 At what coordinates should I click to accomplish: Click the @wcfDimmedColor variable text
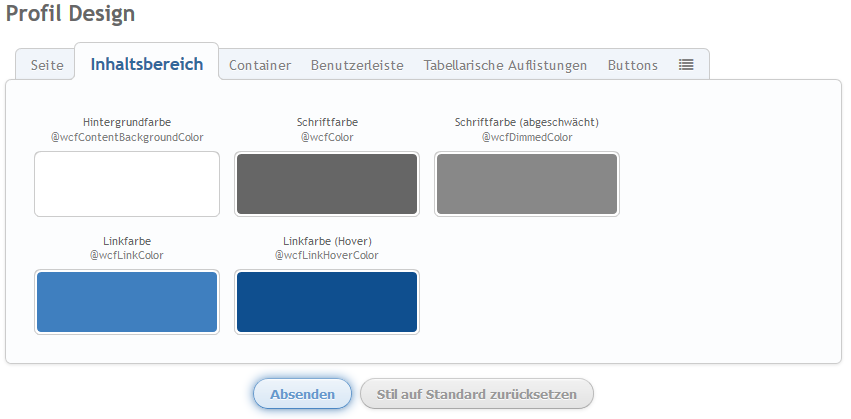(x=527, y=137)
